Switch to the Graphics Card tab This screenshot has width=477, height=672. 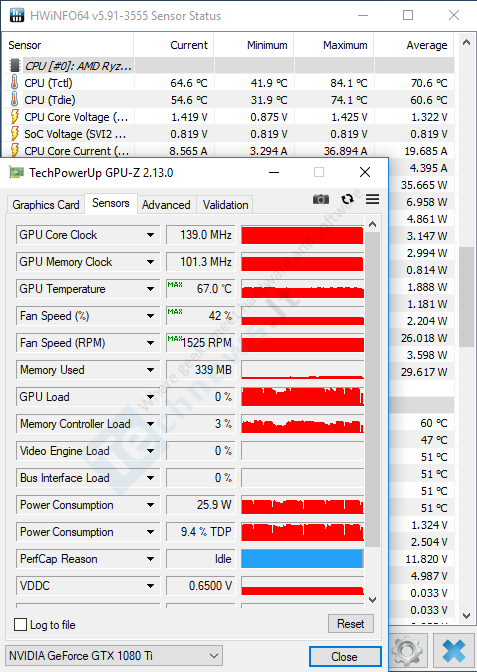(46, 205)
